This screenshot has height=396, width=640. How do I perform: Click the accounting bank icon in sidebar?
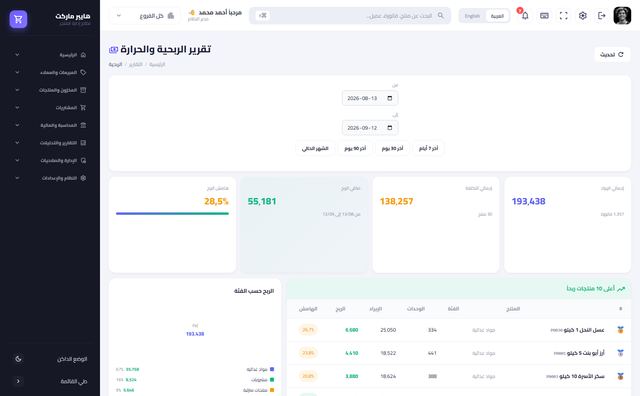83,125
